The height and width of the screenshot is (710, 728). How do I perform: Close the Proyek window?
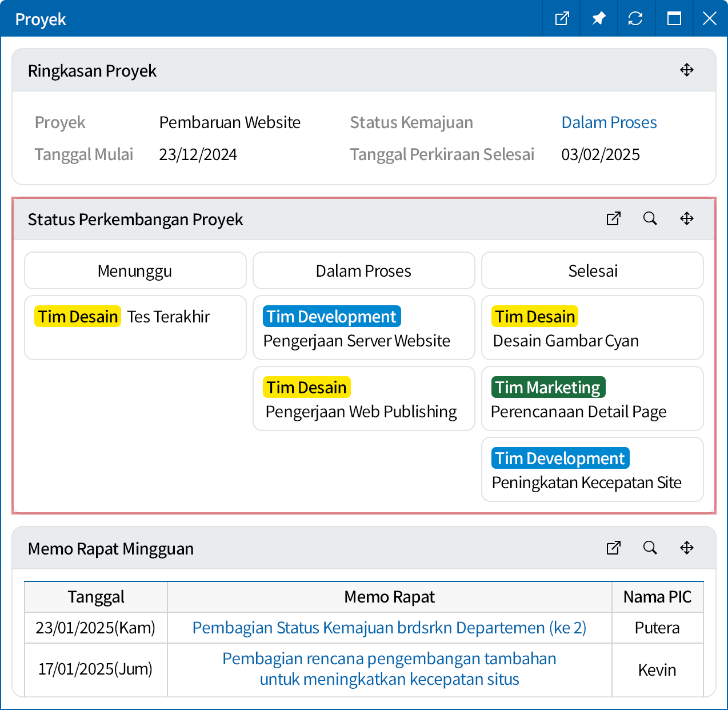(710, 18)
